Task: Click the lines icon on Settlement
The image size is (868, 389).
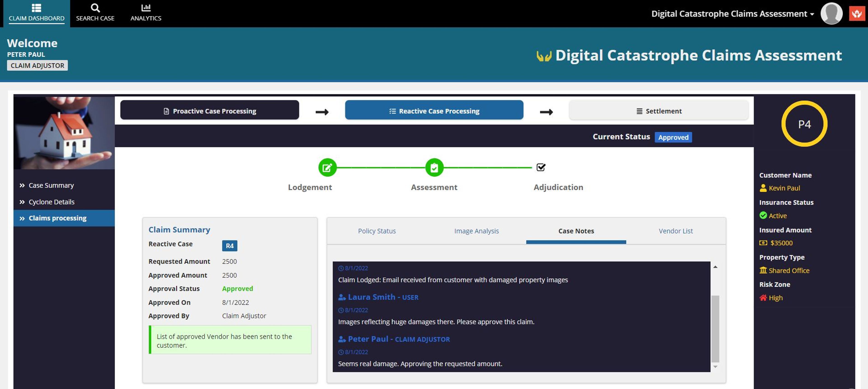Action: pos(639,111)
